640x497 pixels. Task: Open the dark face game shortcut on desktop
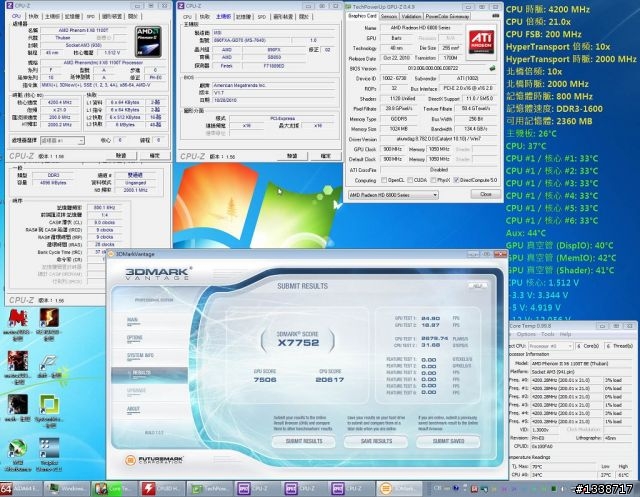18,405
